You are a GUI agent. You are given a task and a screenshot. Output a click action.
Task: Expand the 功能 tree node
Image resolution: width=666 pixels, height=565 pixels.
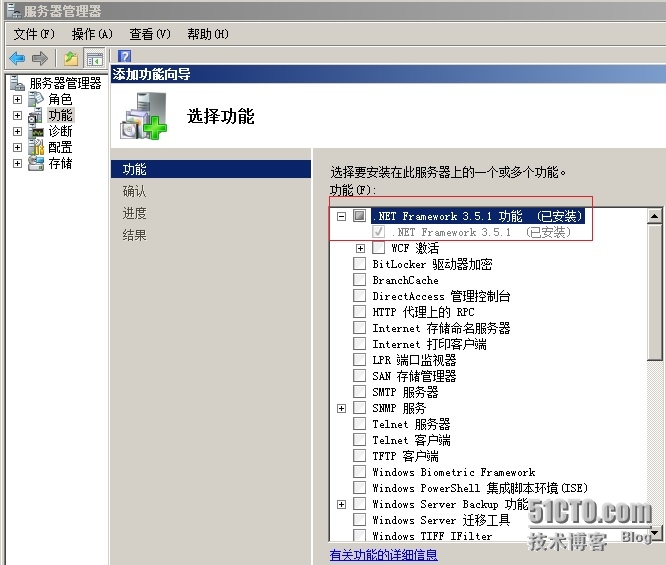pyautogui.click(x=17, y=116)
